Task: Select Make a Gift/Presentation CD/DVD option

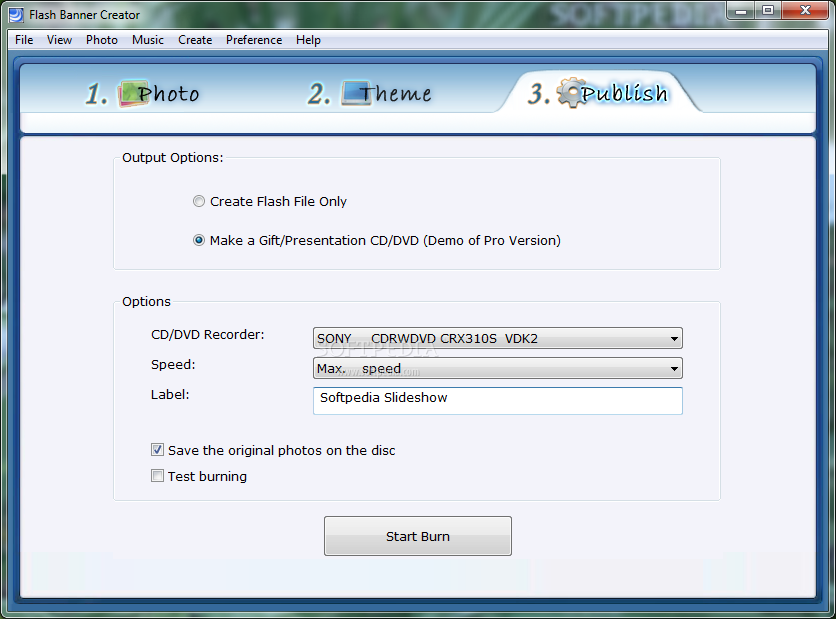Action: [199, 240]
